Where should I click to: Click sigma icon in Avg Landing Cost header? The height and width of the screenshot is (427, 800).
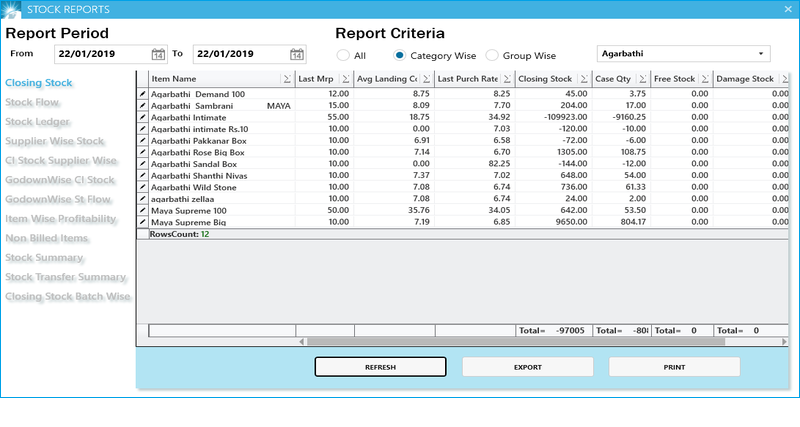point(427,79)
